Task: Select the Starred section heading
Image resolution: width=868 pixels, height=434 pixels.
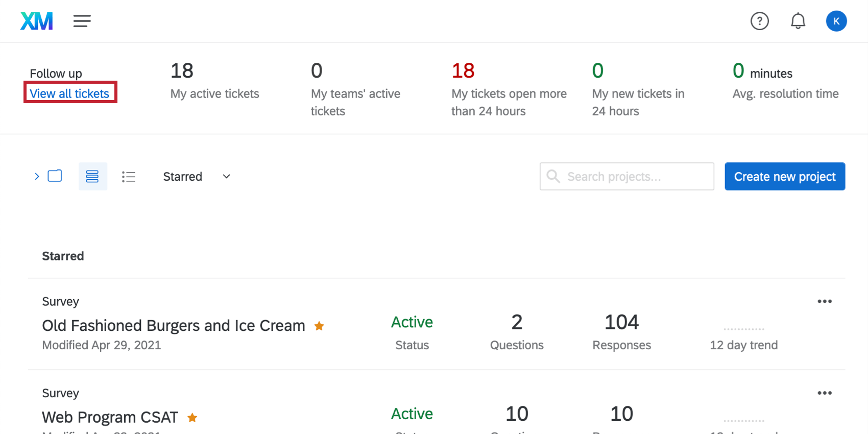Action: click(x=63, y=256)
